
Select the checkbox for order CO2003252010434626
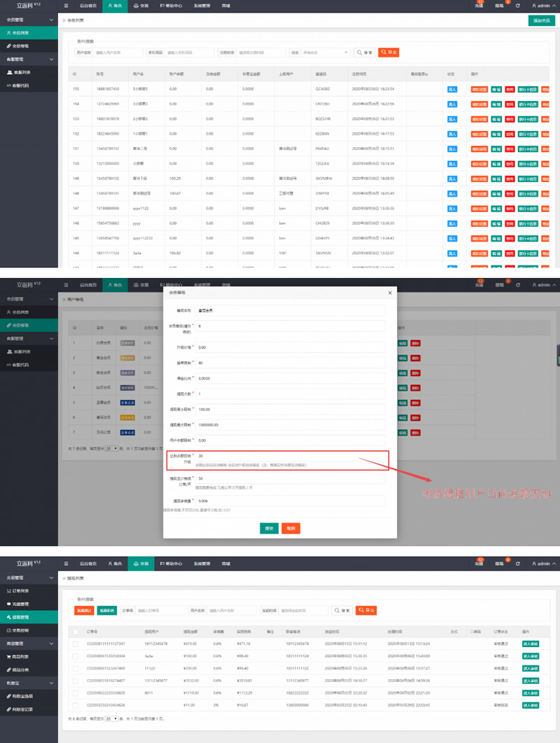[x=75, y=704]
